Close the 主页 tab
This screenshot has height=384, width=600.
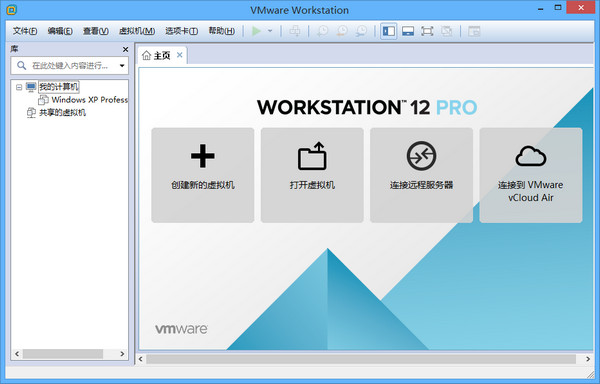pyautogui.click(x=179, y=55)
